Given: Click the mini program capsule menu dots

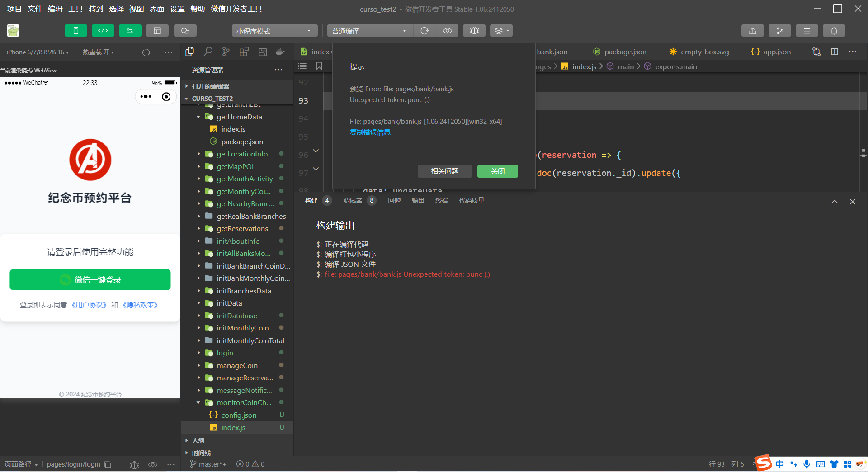Looking at the screenshot, I should click(146, 97).
